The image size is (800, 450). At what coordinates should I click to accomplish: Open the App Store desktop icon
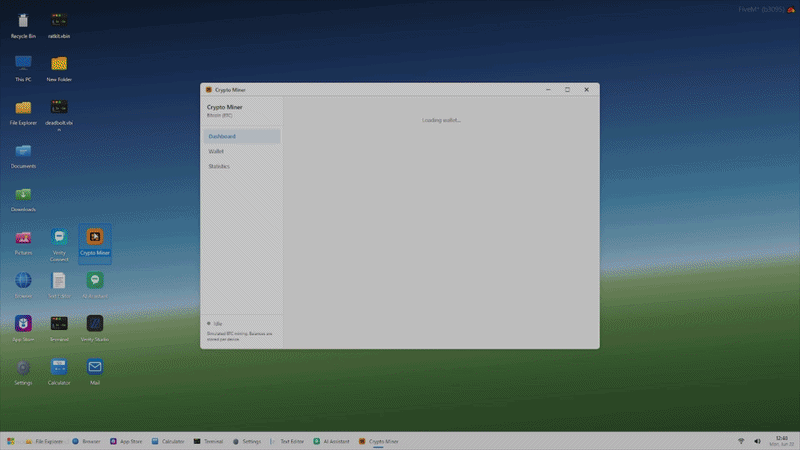click(23, 330)
